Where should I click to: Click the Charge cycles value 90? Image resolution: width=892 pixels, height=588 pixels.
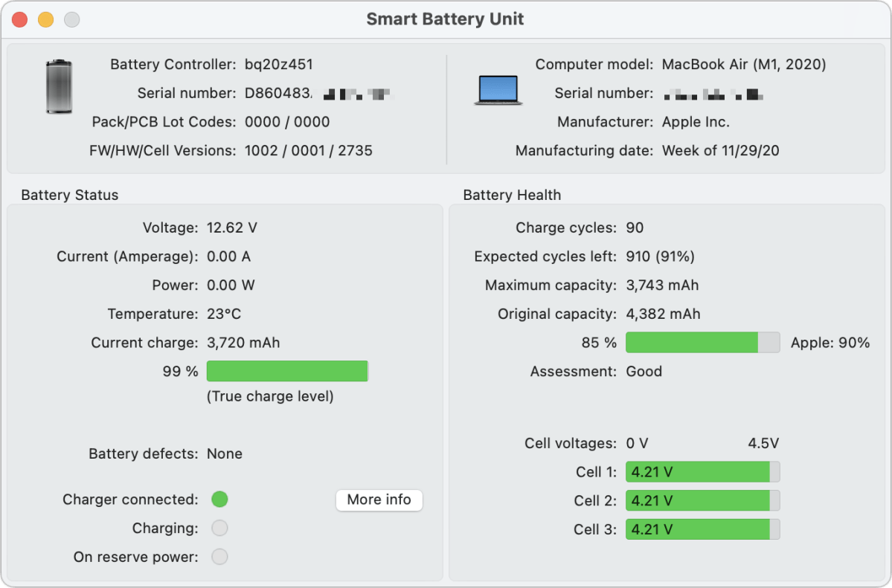click(635, 227)
